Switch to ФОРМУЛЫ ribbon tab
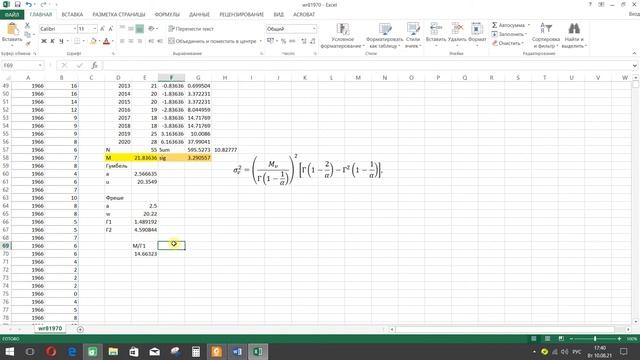 point(167,15)
